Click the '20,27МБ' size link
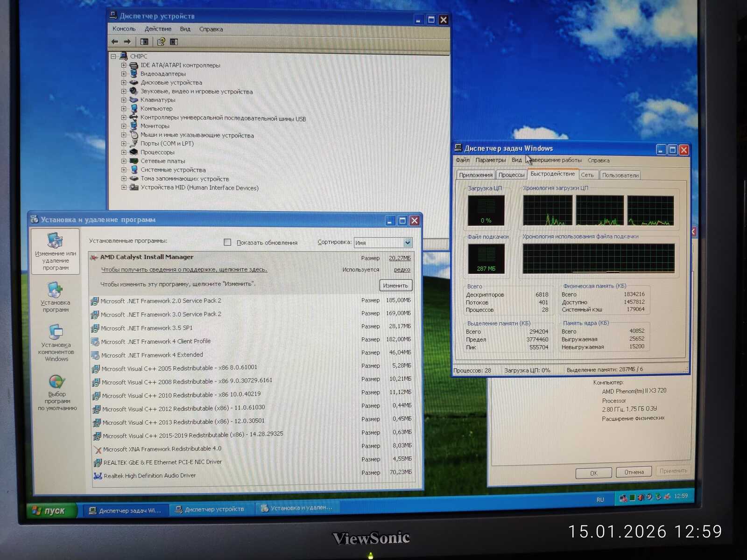Image resolution: width=747 pixels, height=560 pixels. click(400, 258)
